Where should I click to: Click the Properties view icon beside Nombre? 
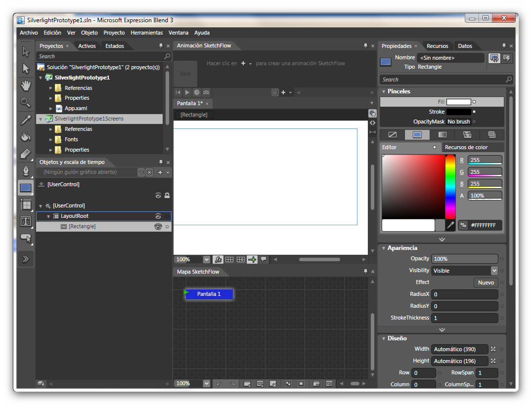pyautogui.click(x=494, y=58)
